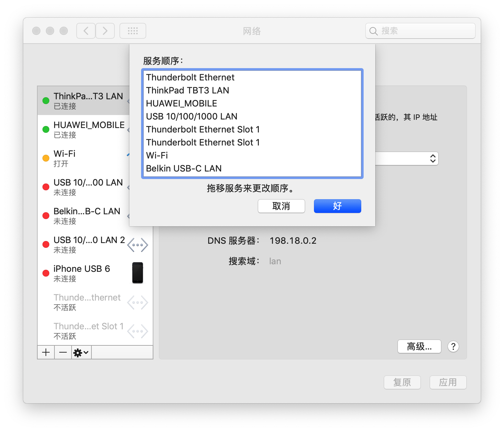
Task: Select Thunderbolt Ethernet in service order list
Action: coord(252,77)
